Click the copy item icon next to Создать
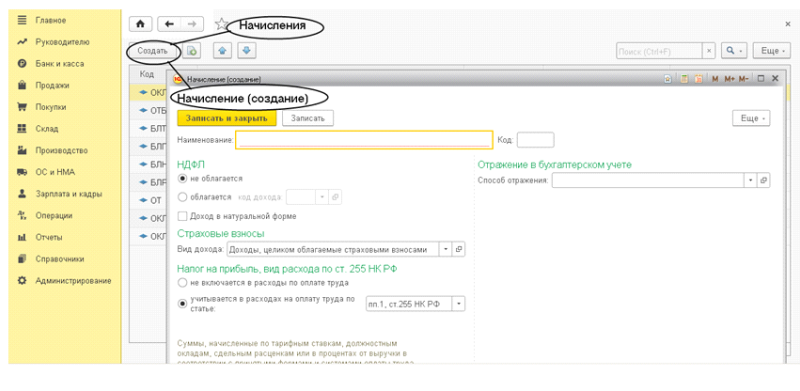Screen dimensions: 800x391 (192, 51)
